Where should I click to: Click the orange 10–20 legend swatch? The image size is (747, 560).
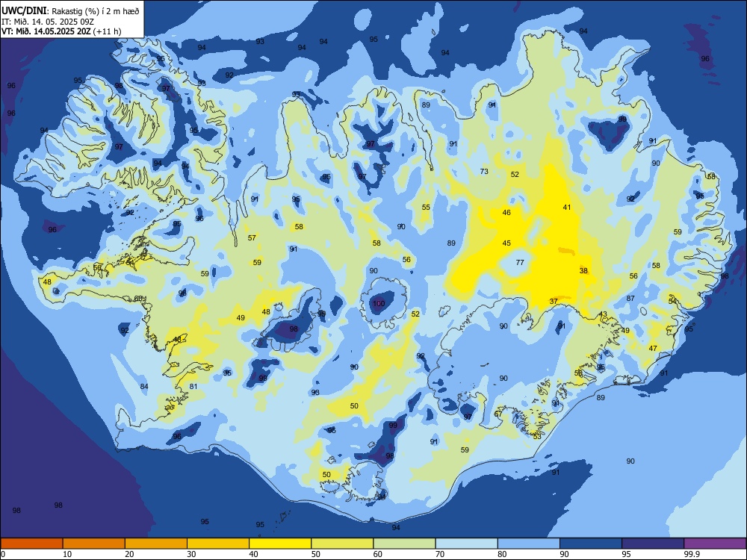pos(94,544)
